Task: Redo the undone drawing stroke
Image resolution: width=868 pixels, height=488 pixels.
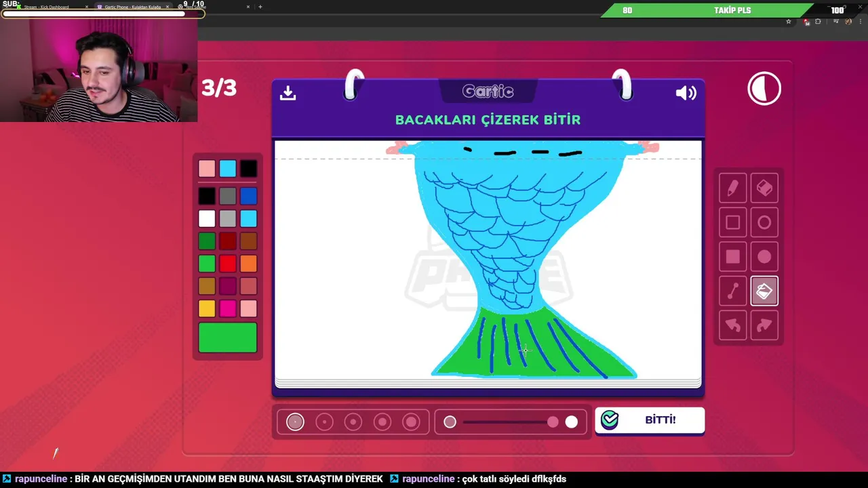Action: coord(764,325)
